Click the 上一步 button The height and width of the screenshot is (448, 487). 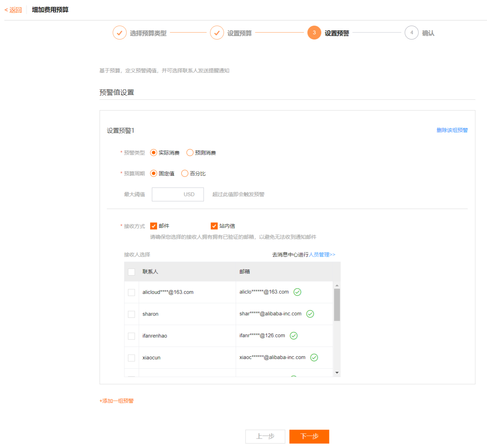pos(265,437)
